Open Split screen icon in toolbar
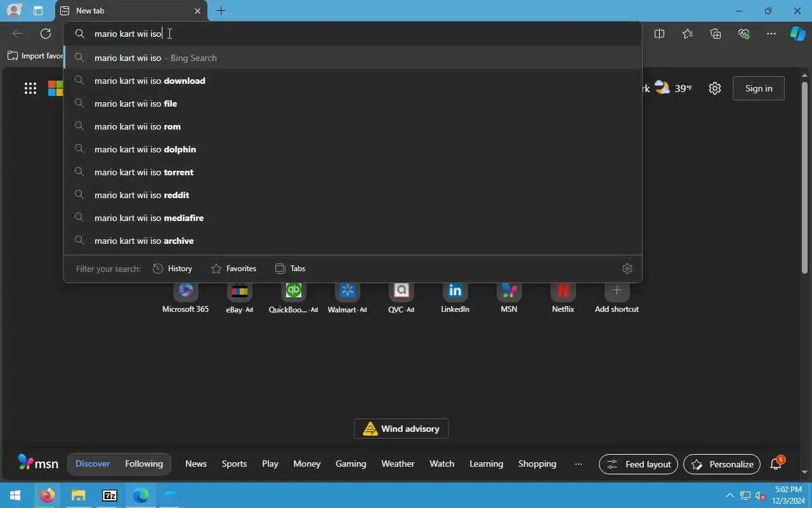The image size is (812, 508). pyautogui.click(x=659, y=34)
